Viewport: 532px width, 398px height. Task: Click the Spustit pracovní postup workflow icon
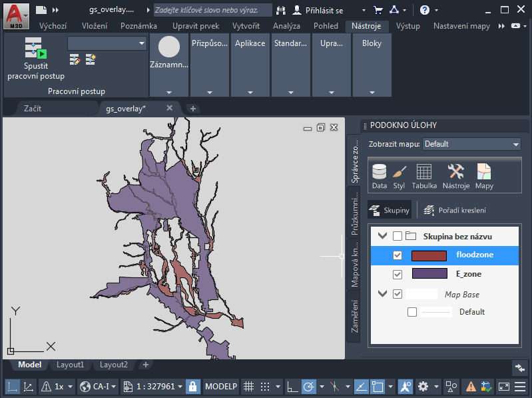coord(36,48)
